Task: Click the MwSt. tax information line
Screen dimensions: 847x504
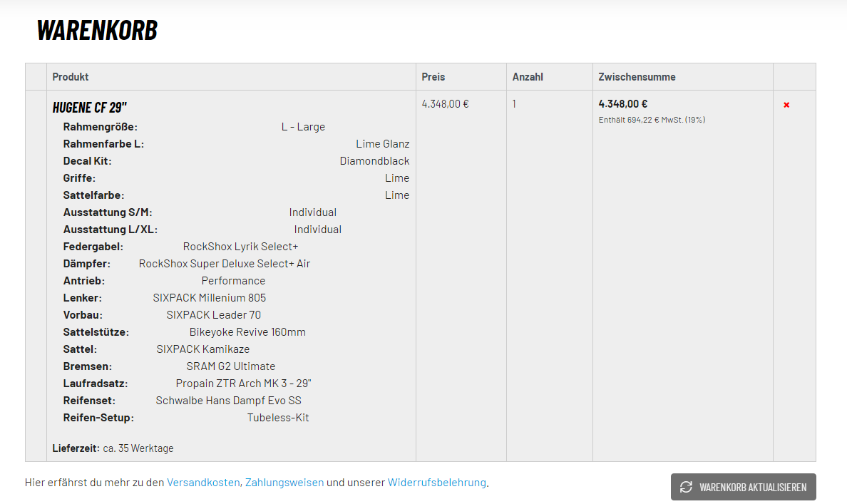Action: pyautogui.click(x=652, y=120)
